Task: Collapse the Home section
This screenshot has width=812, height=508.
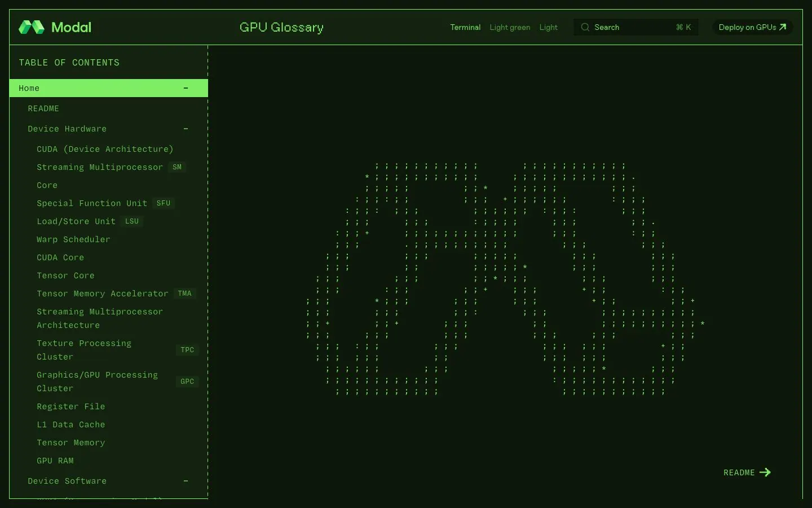Action: coord(186,88)
